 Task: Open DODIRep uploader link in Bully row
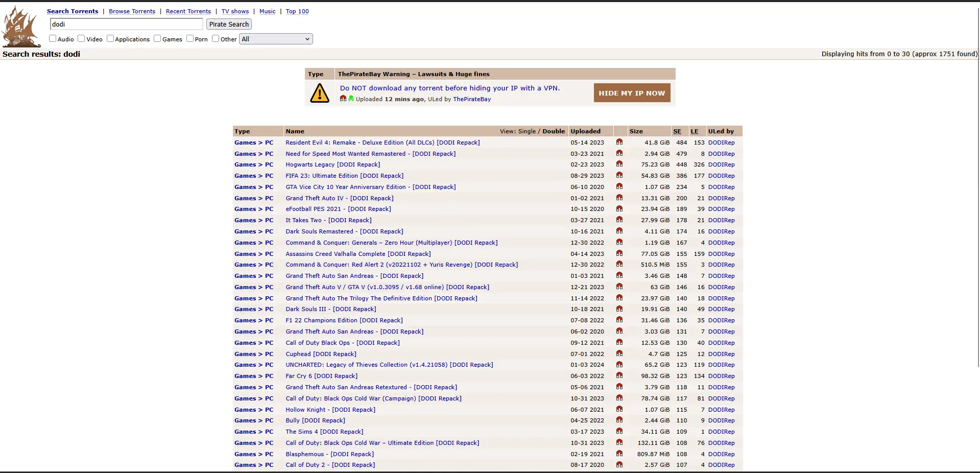pyautogui.click(x=721, y=420)
